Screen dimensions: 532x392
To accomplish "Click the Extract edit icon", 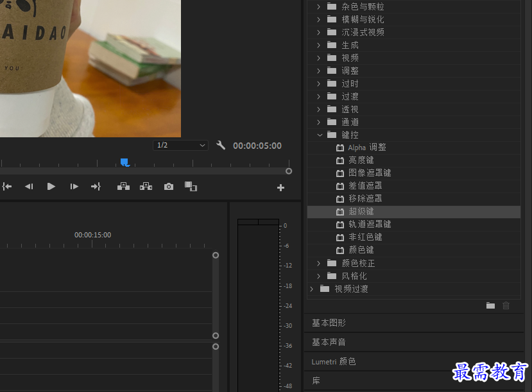I will click(x=146, y=187).
